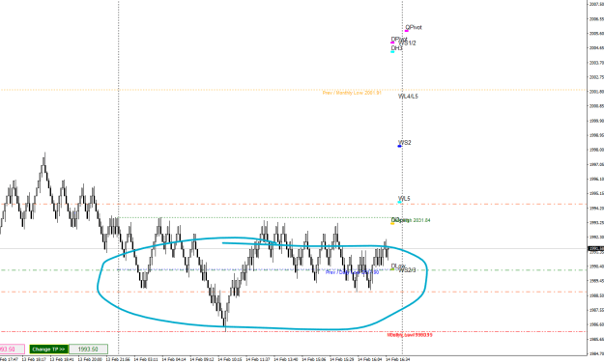Select the DPivot magenta level marker
Screen dimensions: 604x364
tap(392, 42)
